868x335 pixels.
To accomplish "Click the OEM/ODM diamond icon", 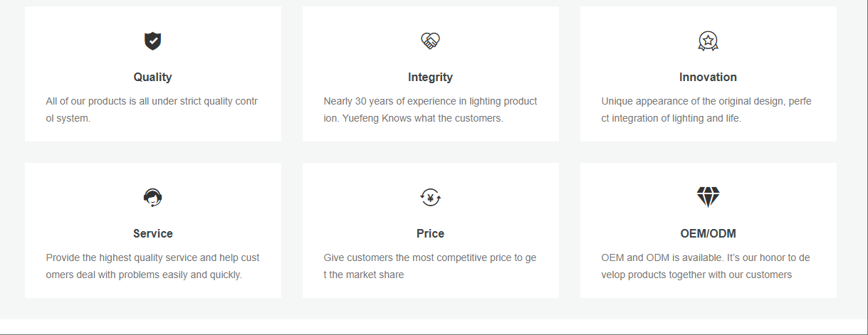I will pyautogui.click(x=708, y=197).
